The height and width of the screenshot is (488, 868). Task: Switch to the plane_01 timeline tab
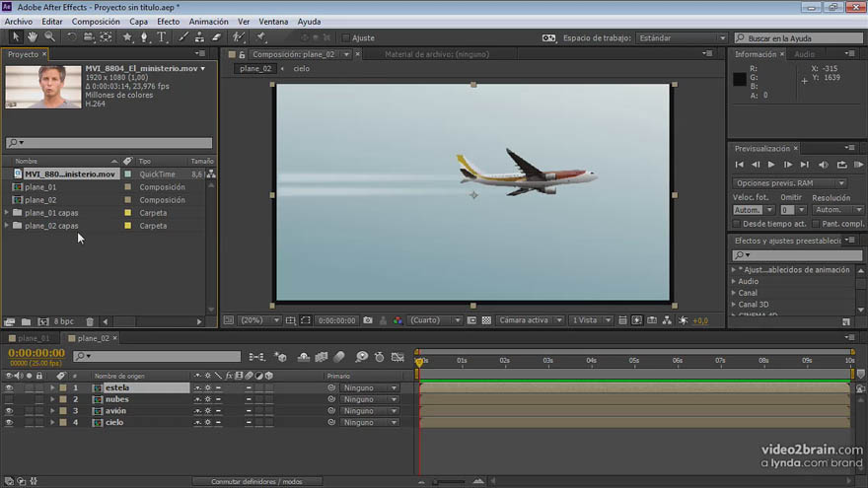[x=34, y=338]
